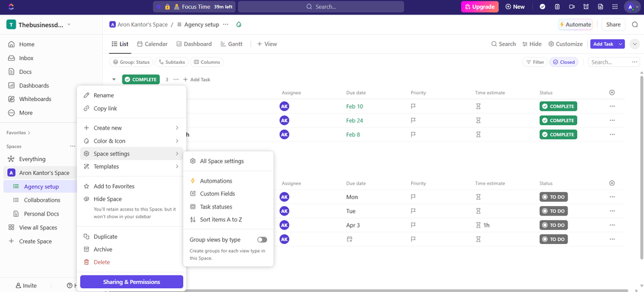Click the New button in top bar
Screen dimensions: 644x292
click(515, 6)
